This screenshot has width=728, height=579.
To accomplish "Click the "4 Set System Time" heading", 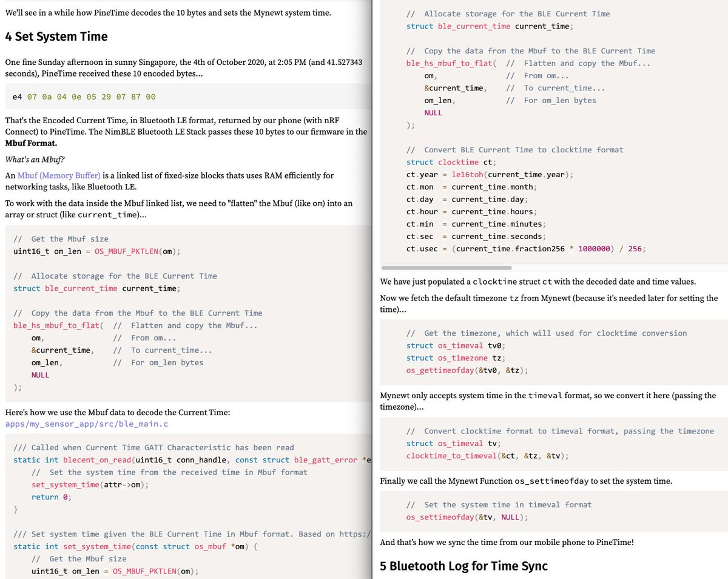I will pos(56,36).
